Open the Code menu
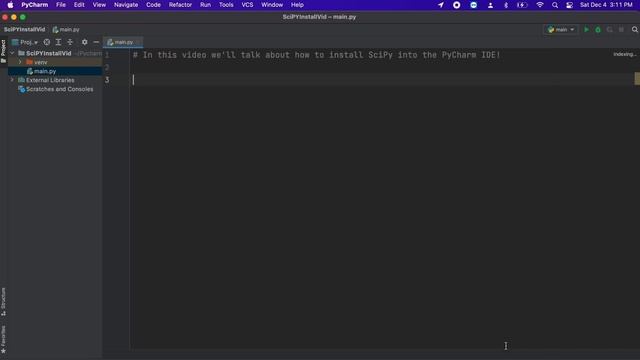This screenshot has width=640, height=360. [x=153, y=5]
